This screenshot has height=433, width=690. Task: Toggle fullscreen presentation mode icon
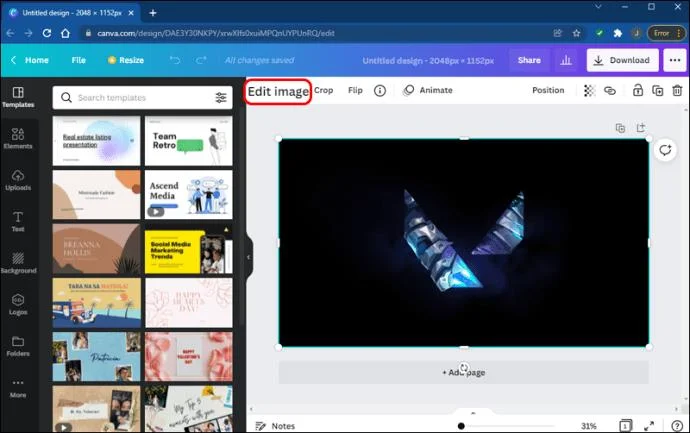pos(649,426)
